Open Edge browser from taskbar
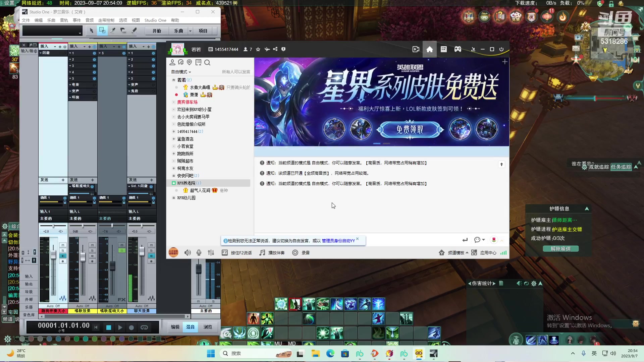This screenshot has height=362, width=644. point(330,353)
